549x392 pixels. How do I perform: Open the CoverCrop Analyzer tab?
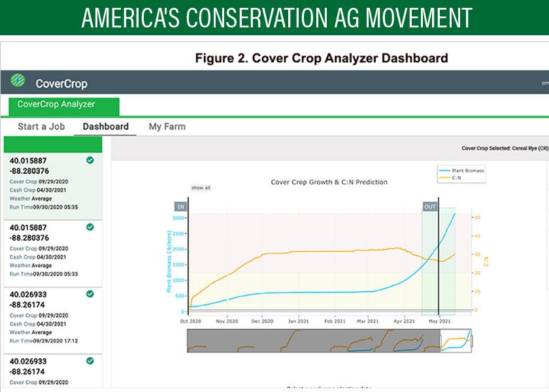(x=64, y=106)
